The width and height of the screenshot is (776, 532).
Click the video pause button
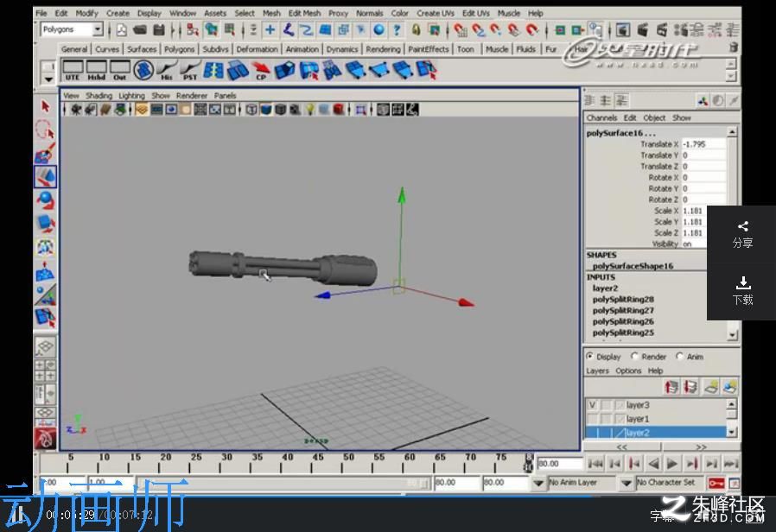tap(16, 516)
